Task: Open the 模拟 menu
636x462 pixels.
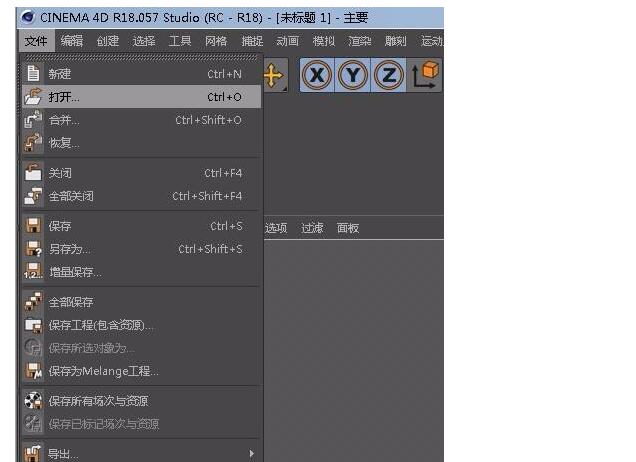Action: tap(324, 41)
